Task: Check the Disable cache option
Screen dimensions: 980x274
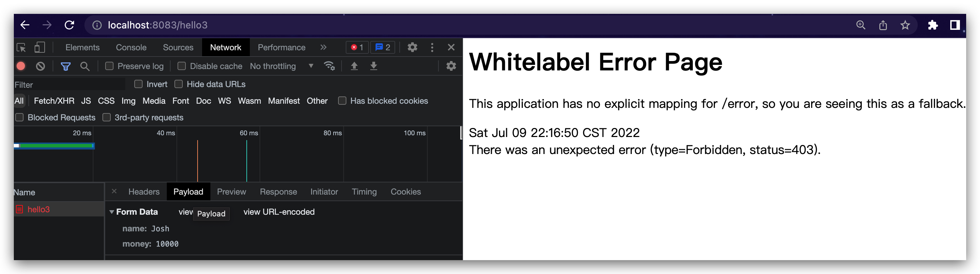Action: pos(182,66)
